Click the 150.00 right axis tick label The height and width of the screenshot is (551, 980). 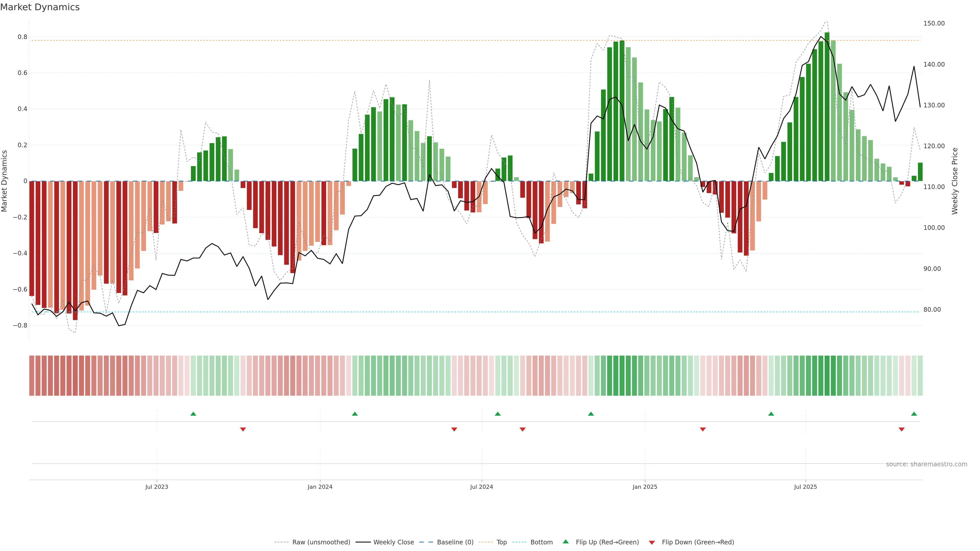934,23
